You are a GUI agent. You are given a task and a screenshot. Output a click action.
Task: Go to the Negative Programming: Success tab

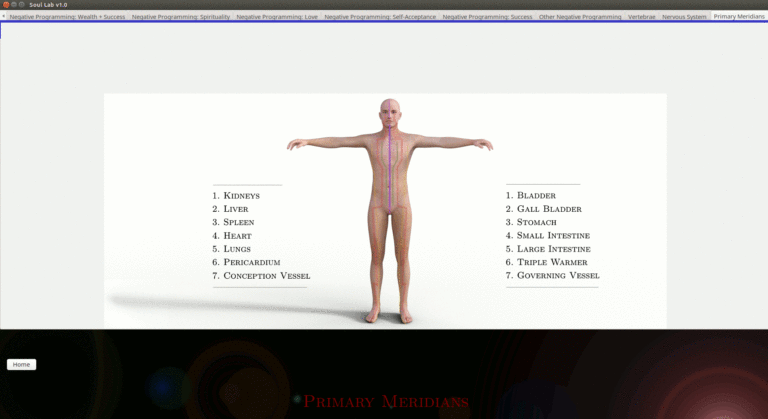(x=487, y=17)
